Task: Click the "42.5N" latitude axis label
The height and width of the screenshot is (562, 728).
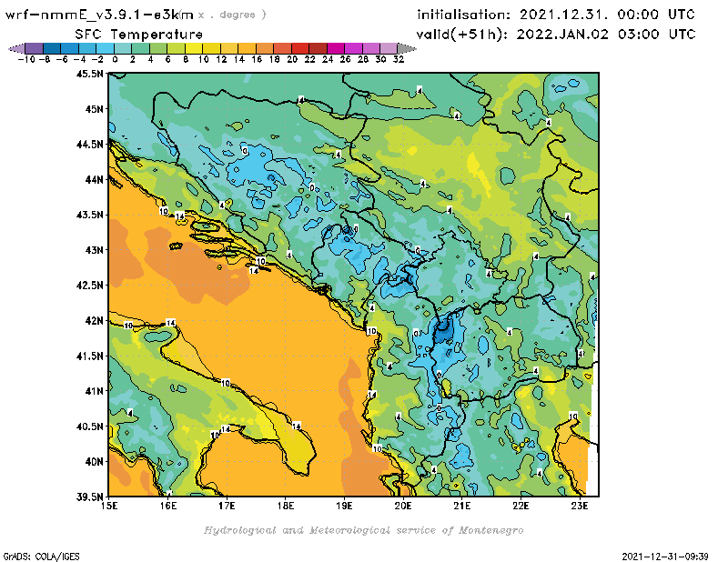Action: [89, 286]
